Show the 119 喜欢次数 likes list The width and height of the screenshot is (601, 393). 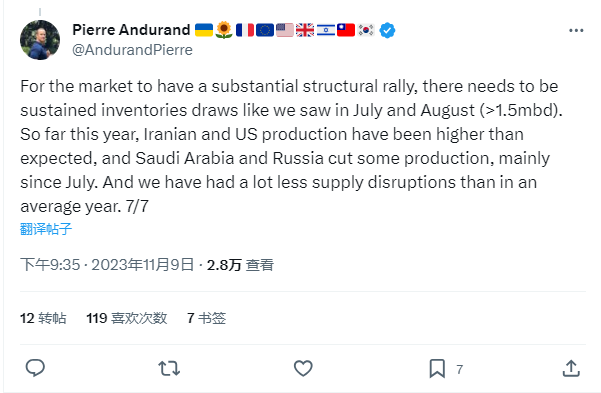click(127, 318)
